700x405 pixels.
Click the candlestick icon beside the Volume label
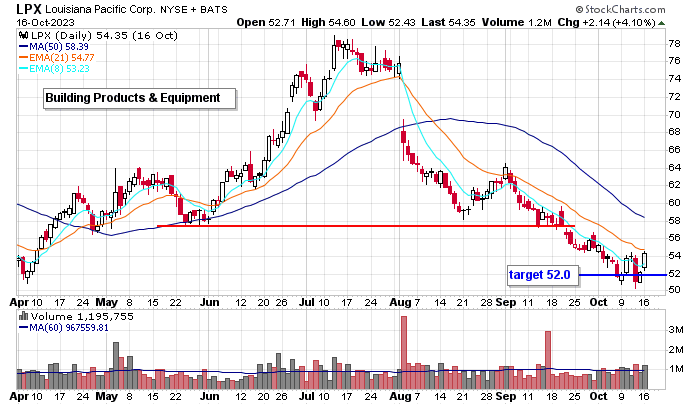tap(24, 316)
